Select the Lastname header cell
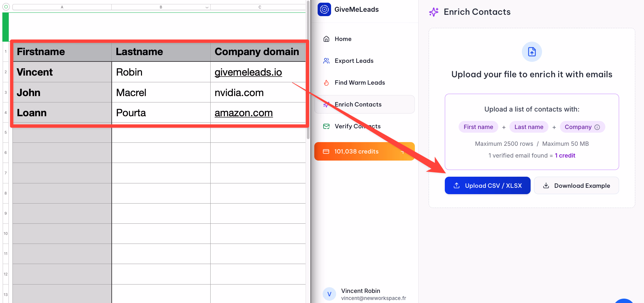Screen dimensions: 644x303 point(161,52)
